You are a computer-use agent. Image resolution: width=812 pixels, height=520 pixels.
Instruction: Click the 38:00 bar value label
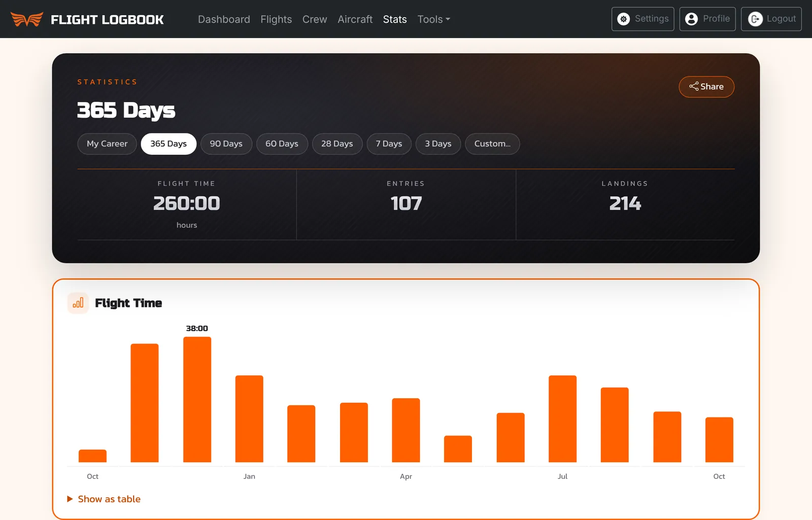197,328
